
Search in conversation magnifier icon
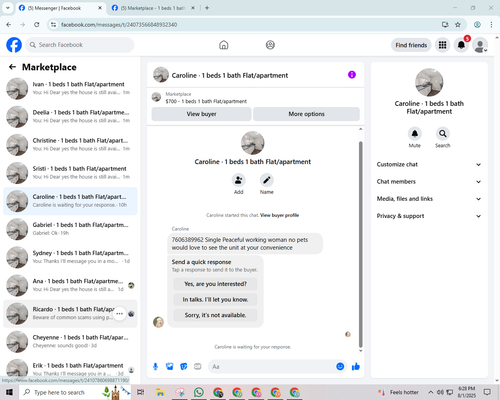[x=443, y=134]
